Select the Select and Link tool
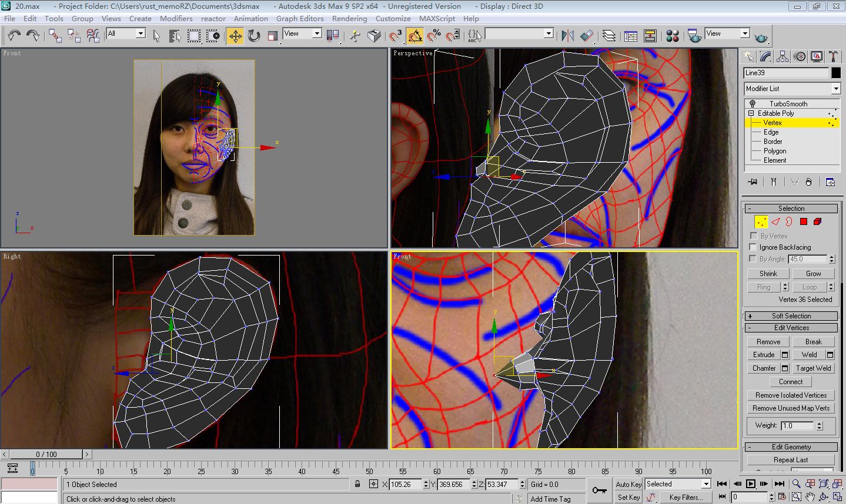Viewport: 846px width, 504px height. [55, 36]
